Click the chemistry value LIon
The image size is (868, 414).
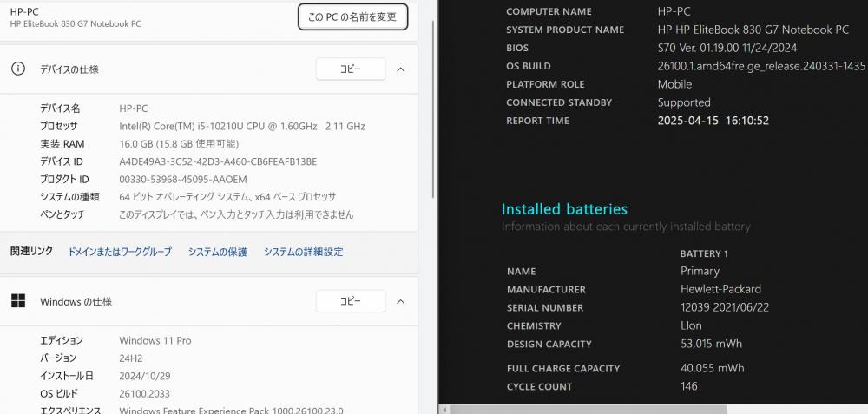pyautogui.click(x=691, y=325)
